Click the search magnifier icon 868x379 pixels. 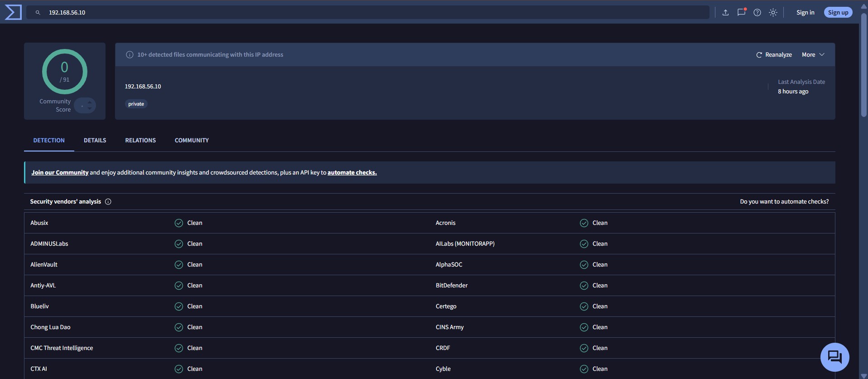pos(38,13)
